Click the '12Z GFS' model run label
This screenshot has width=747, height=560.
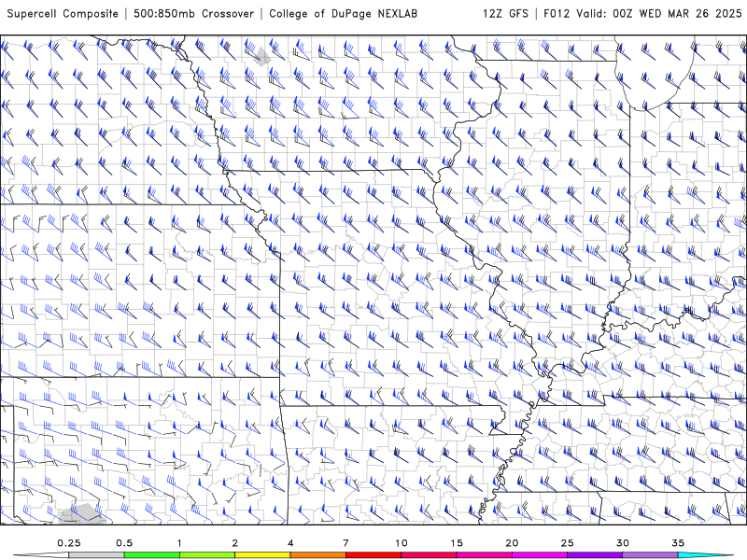[505, 14]
